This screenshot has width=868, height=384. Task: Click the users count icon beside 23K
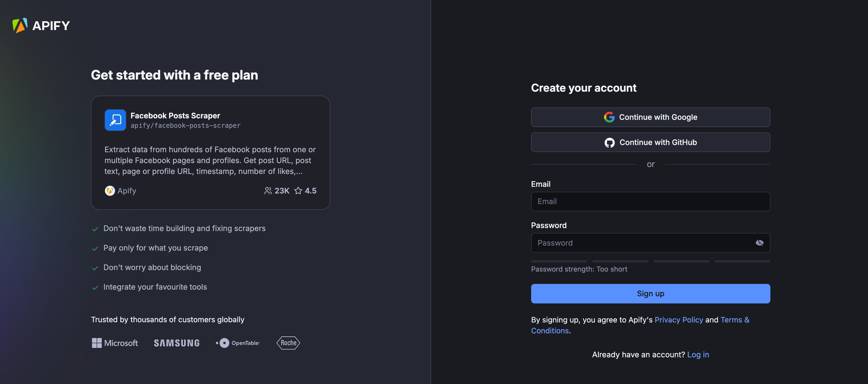(268, 191)
